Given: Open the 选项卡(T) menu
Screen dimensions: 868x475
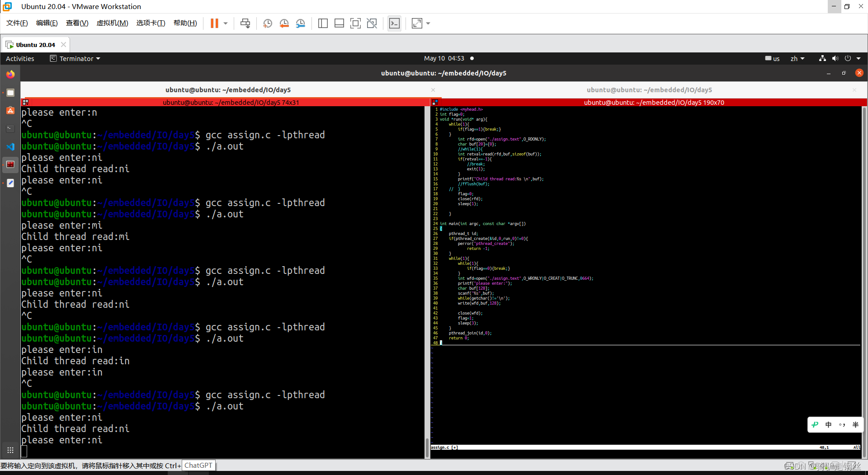Looking at the screenshot, I should point(151,23).
